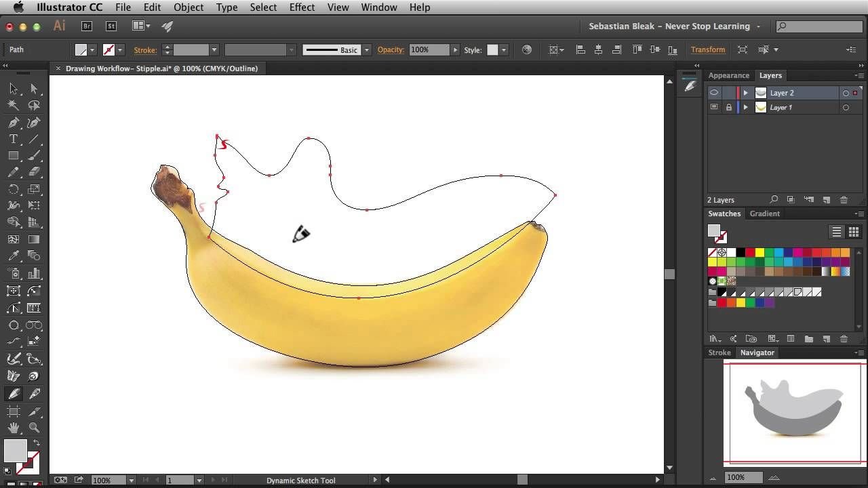
Task: Select the Zoom tool
Action: coord(35,428)
